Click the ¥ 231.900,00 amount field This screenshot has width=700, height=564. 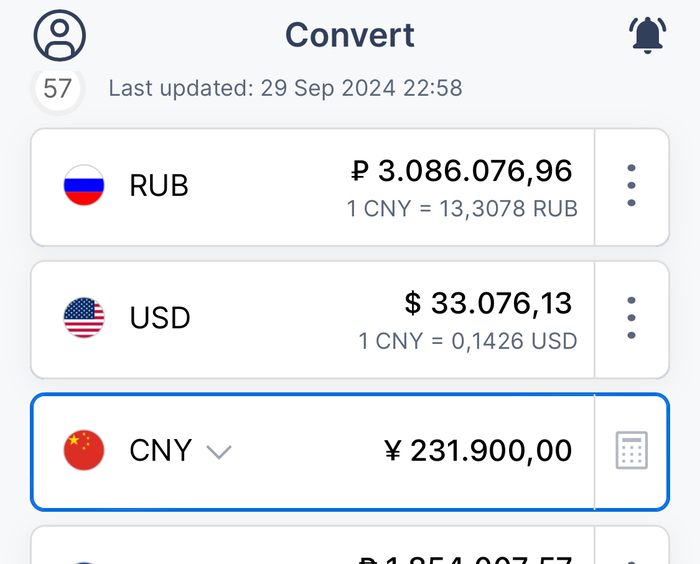[x=478, y=451]
